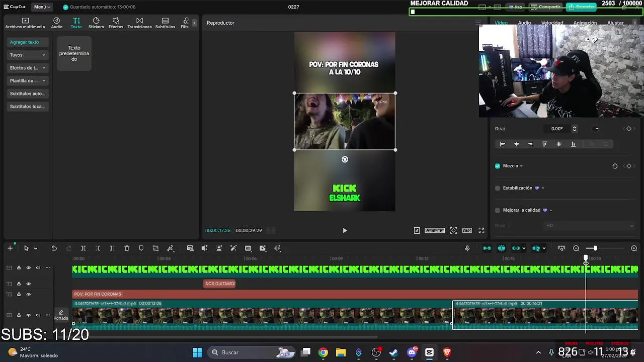Click the Crop clip tool icon
The height and width of the screenshot is (362, 644).
click(x=155, y=248)
